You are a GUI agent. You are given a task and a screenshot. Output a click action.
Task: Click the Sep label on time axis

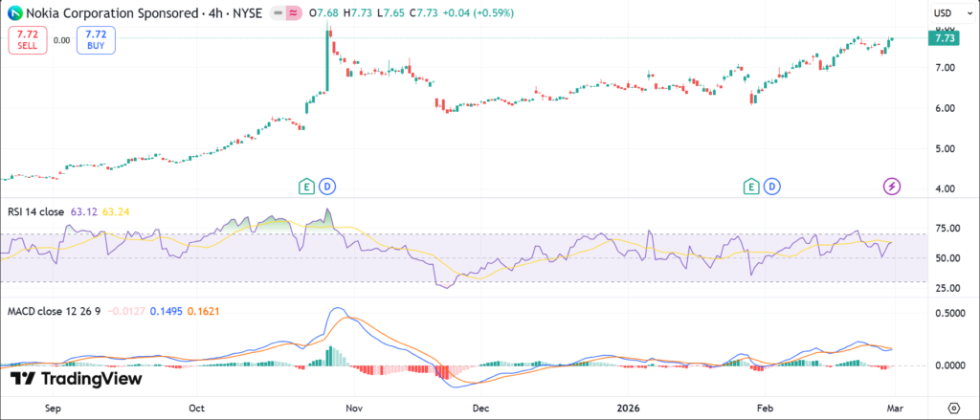pos(53,409)
